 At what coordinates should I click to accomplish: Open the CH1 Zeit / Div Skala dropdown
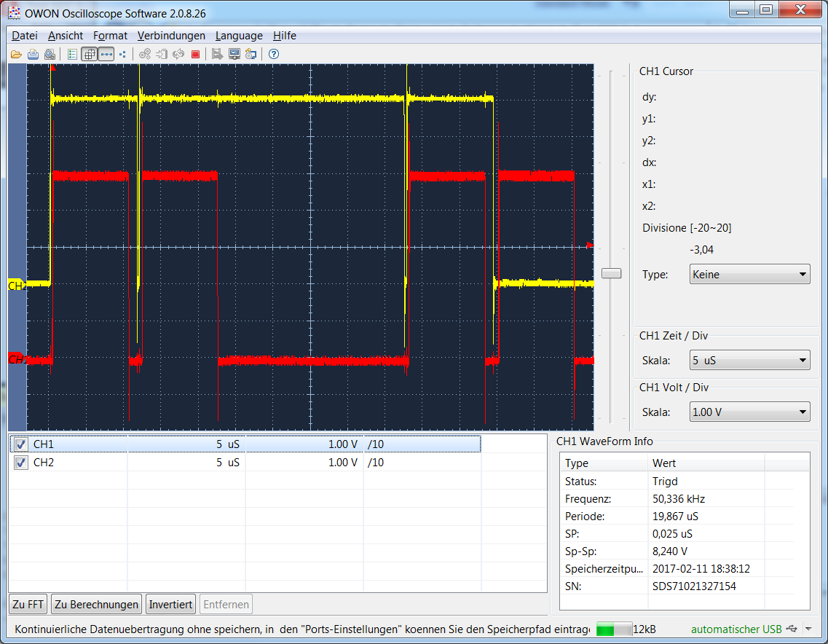(749, 361)
